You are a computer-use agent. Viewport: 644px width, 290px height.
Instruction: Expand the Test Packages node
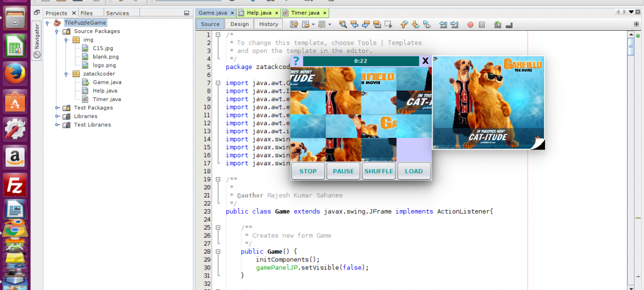57,108
